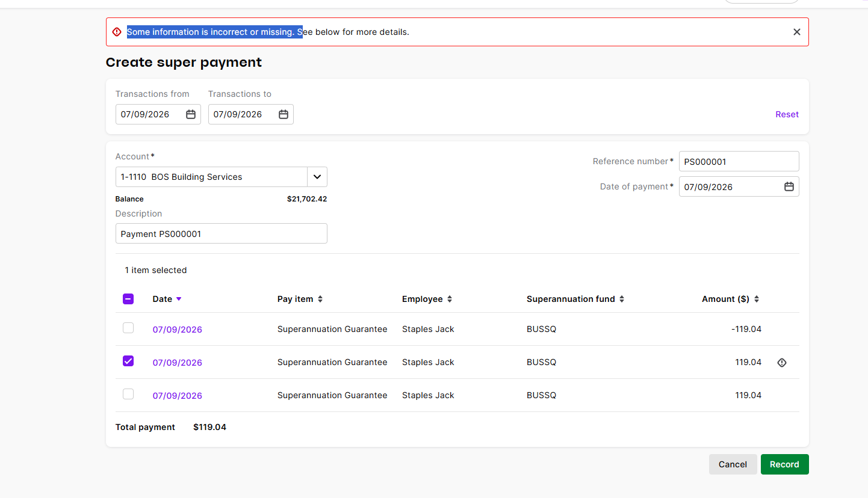Check the -119.04 row checkbox
Image resolution: width=868 pixels, height=498 pixels.
coord(128,328)
